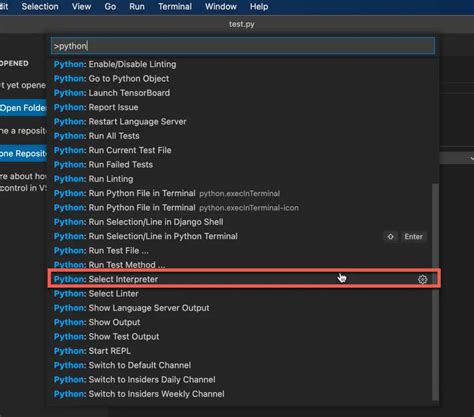
Task: Choose Python: Launch TensorBoard
Action: [243, 93]
